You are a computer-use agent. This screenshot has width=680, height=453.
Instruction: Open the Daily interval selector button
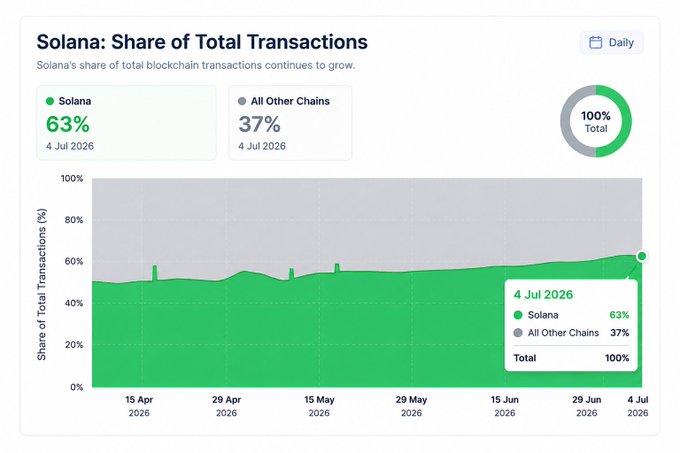611,42
